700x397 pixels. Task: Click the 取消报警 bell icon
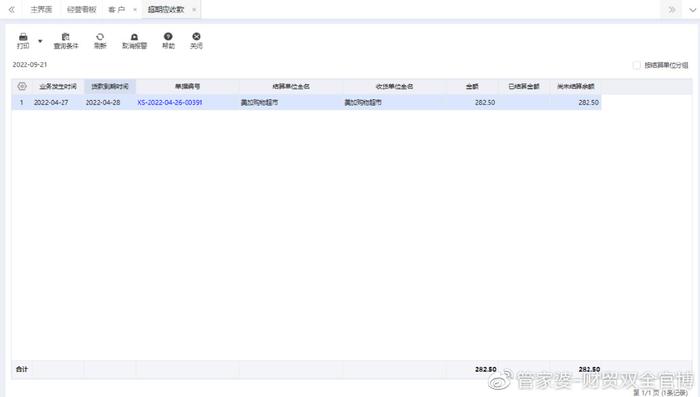(x=134, y=37)
